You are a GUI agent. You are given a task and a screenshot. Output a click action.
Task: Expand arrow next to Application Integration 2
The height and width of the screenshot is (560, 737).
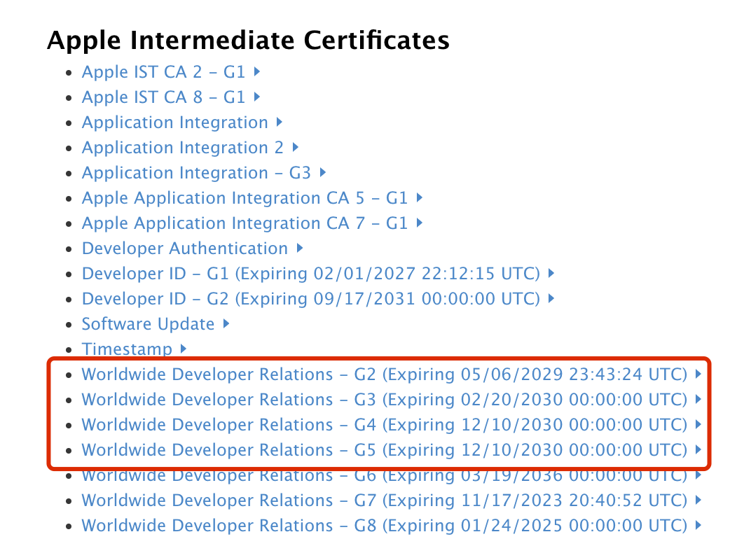click(x=295, y=147)
